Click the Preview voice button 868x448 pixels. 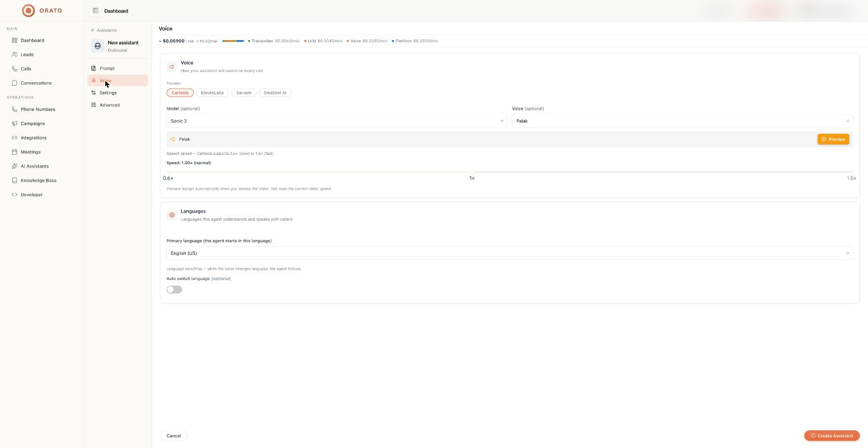pos(833,139)
